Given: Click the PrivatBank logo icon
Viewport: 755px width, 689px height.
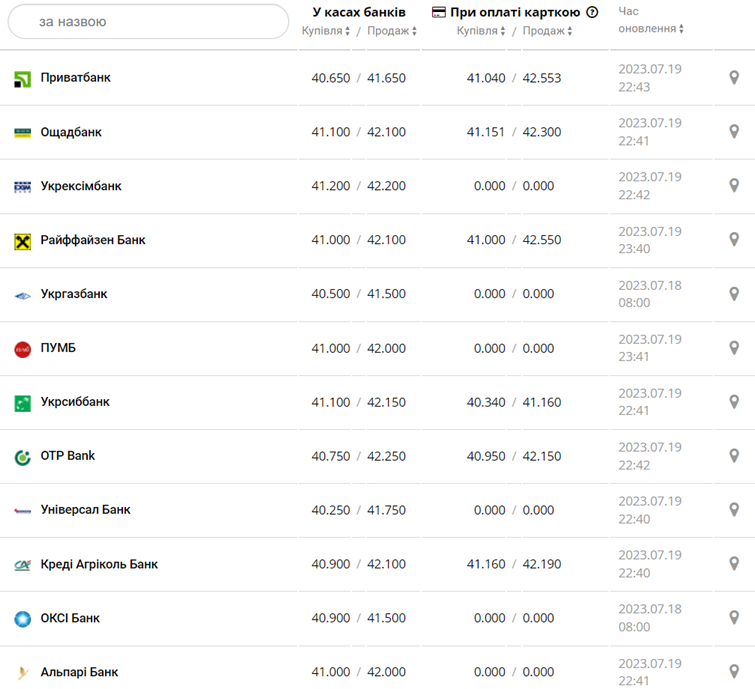Looking at the screenshot, I should [22, 79].
